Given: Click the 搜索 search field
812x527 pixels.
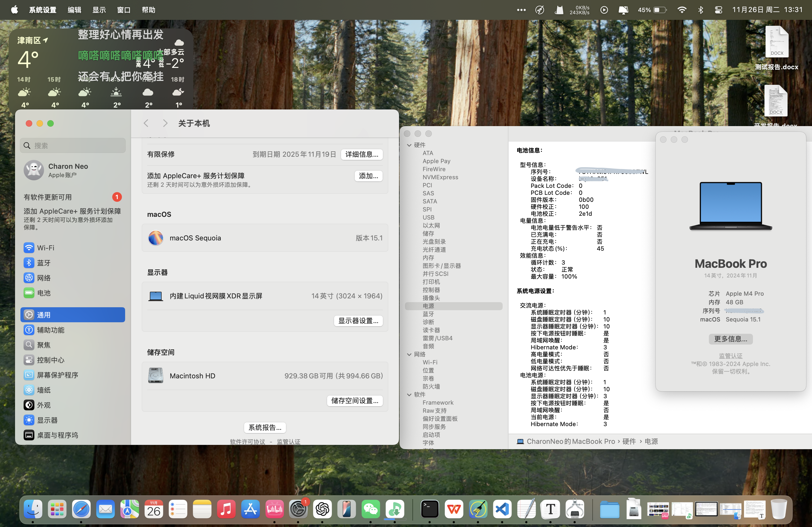Looking at the screenshot, I should [73, 146].
